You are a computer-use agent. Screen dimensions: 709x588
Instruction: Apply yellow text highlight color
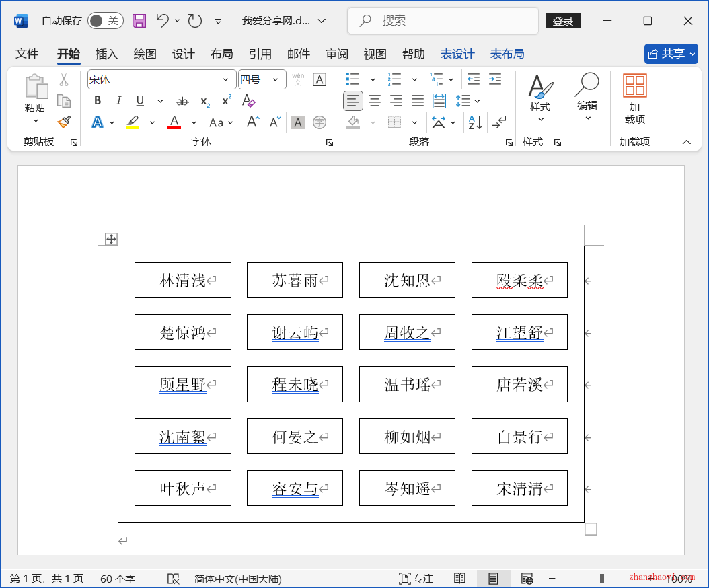[x=133, y=122]
